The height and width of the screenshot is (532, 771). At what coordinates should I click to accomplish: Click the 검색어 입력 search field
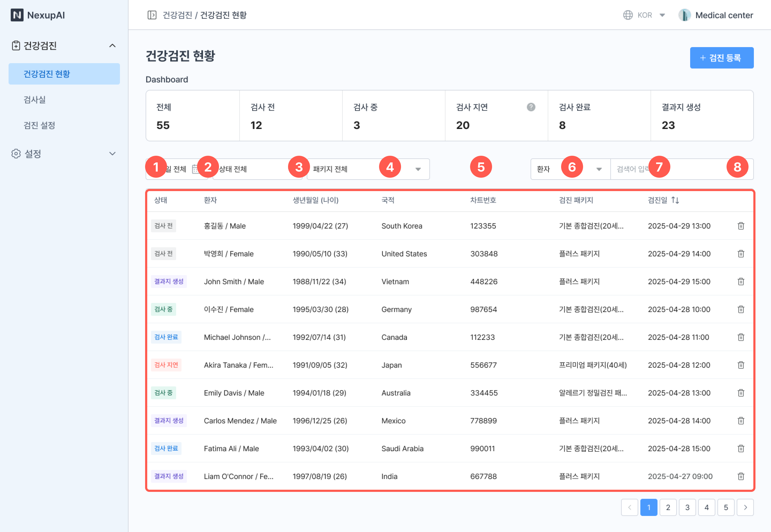click(694, 169)
